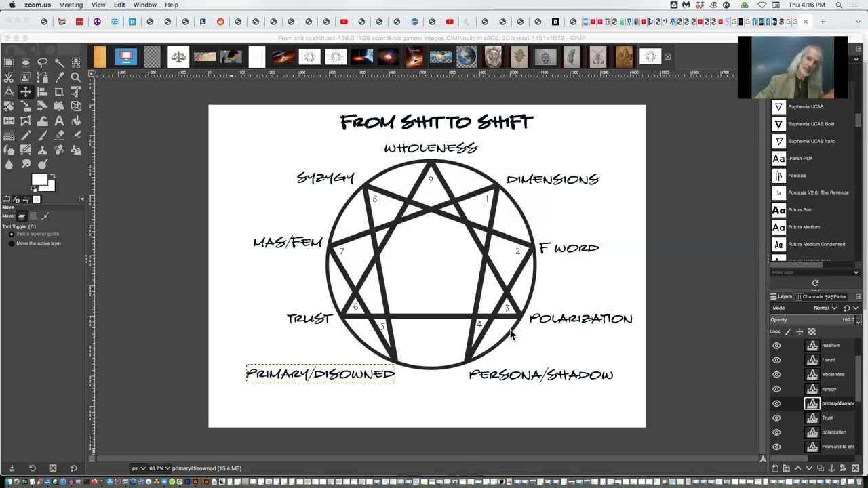Open the Edit menu

(119, 5)
